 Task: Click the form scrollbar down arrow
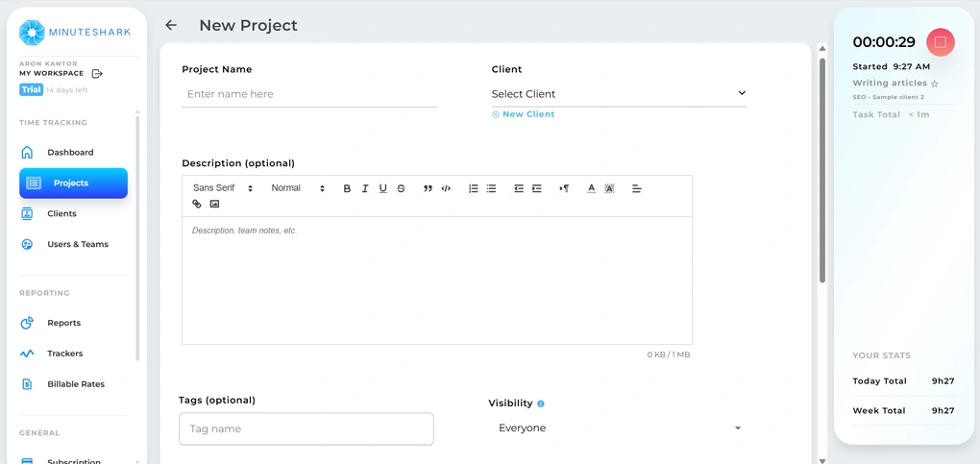[821, 459]
